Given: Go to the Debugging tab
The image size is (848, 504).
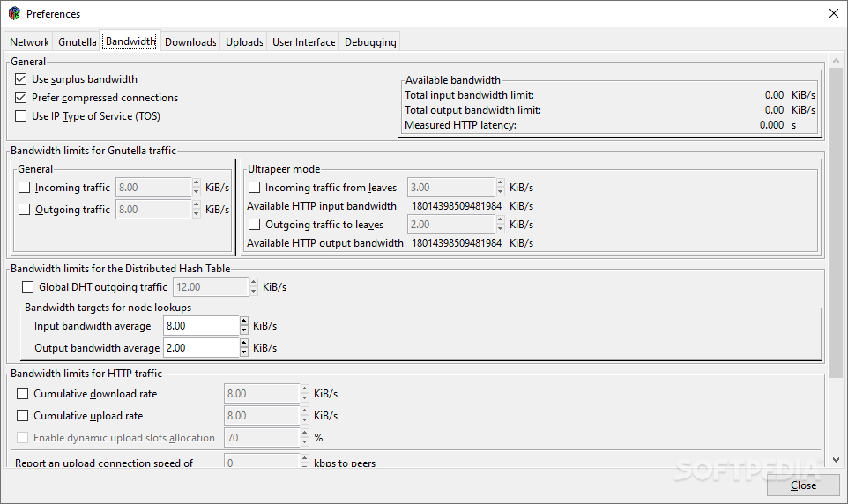Looking at the screenshot, I should 370,41.
